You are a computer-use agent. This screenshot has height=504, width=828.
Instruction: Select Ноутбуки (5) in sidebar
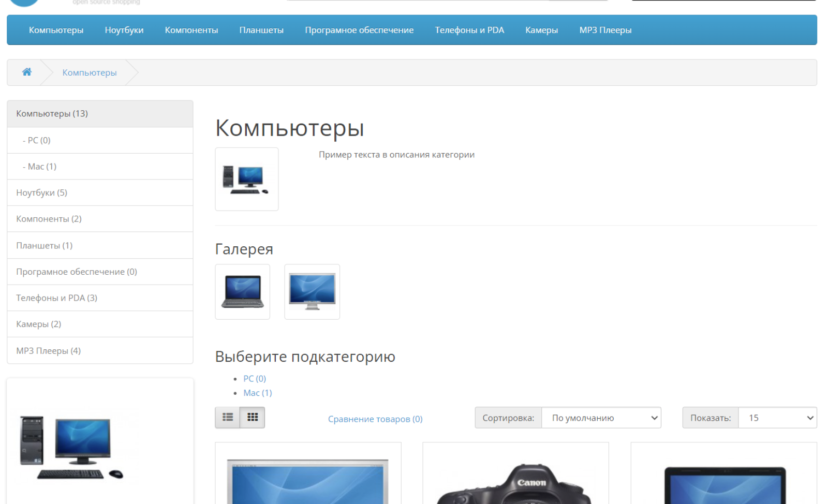(100, 193)
